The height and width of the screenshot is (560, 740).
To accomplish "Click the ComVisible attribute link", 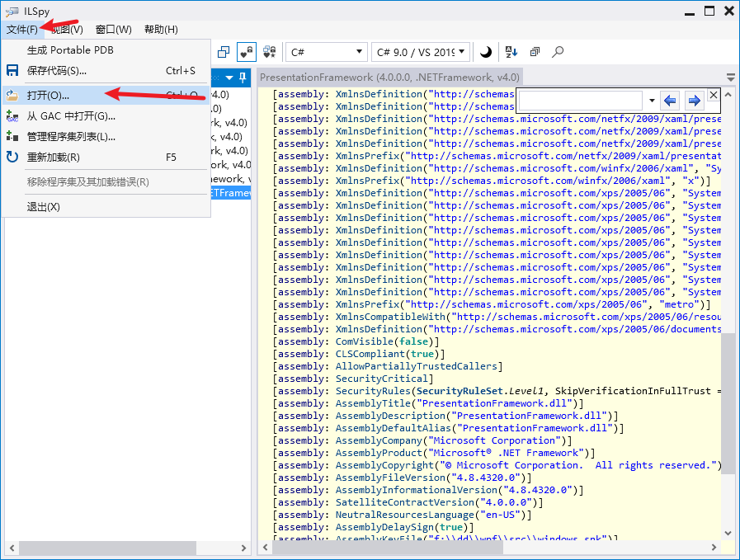I will tap(365, 341).
